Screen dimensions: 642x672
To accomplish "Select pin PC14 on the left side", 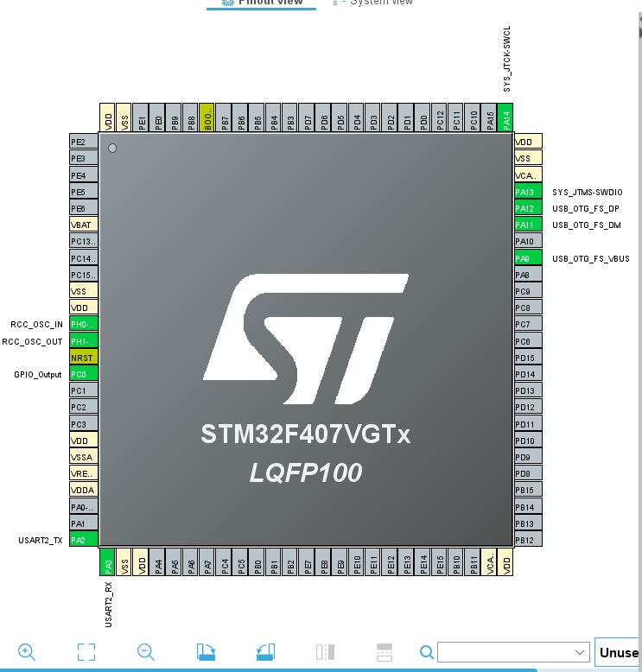I will click(x=84, y=258).
